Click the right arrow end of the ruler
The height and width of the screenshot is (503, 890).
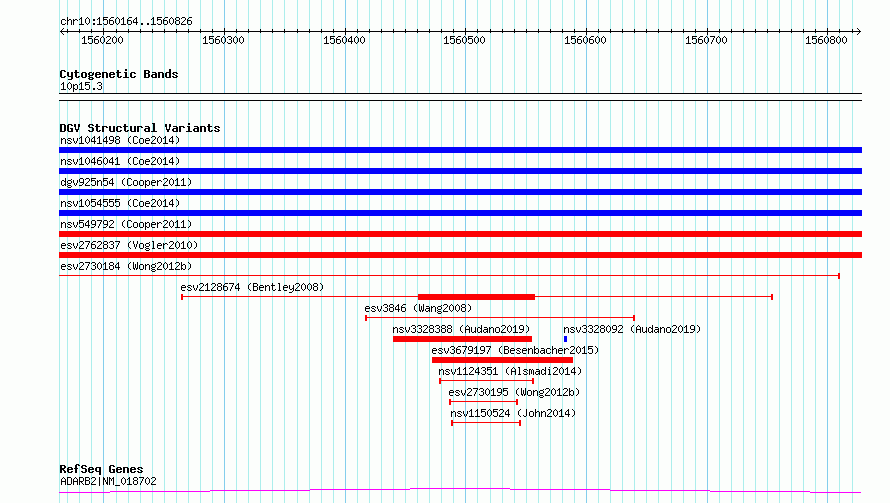[858, 31]
